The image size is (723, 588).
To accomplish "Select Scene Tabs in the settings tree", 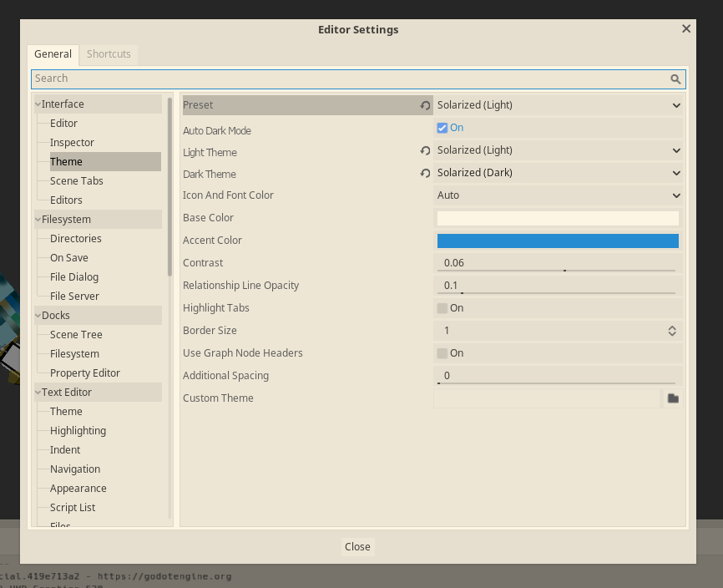I will (x=77, y=181).
